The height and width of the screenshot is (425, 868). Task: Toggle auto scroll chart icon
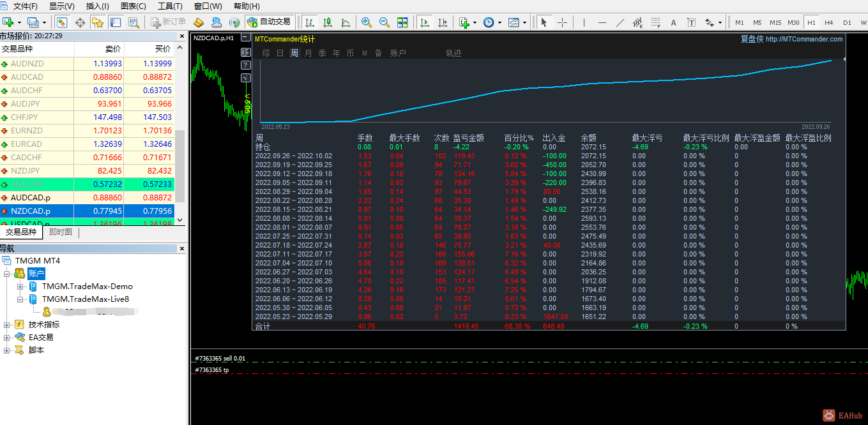(x=424, y=22)
